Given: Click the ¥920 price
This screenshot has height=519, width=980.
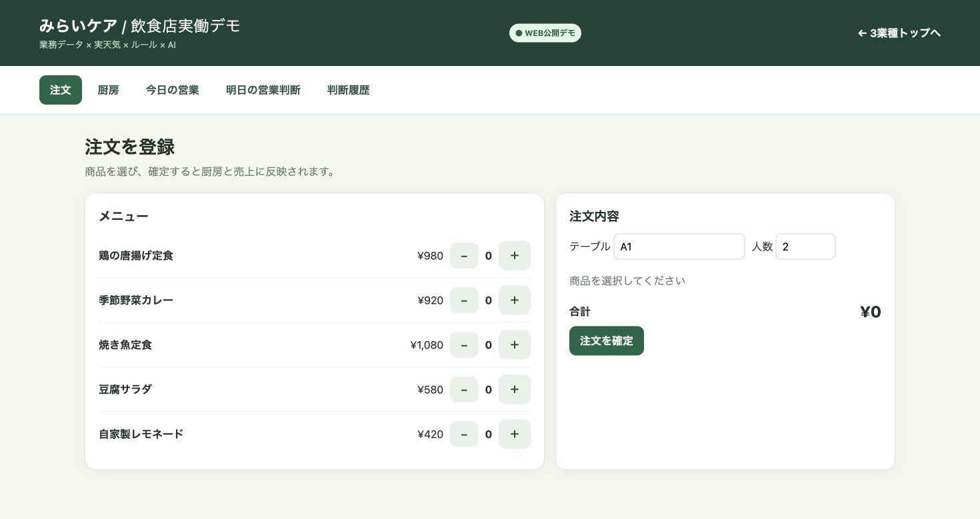Looking at the screenshot, I should (x=431, y=300).
